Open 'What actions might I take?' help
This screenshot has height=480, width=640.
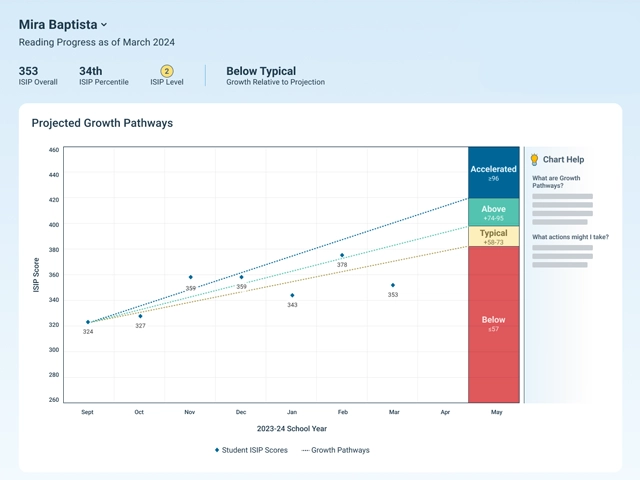pos(570,237)
